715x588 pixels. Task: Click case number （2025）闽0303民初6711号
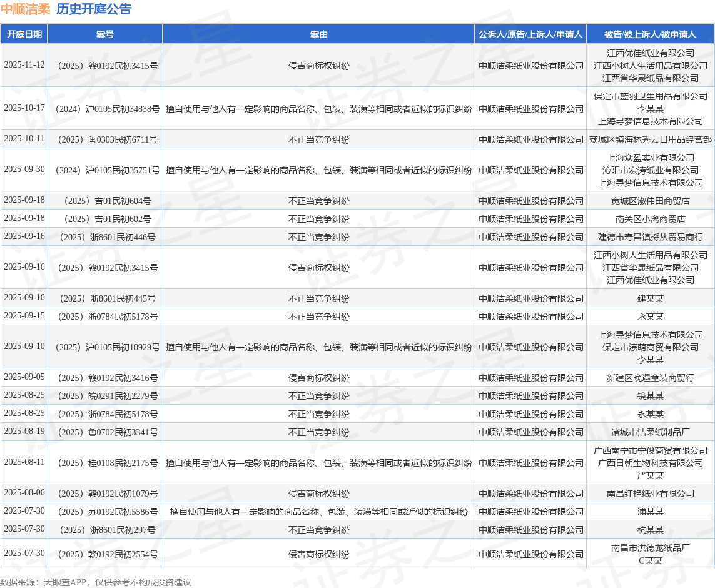coord(105,139)
